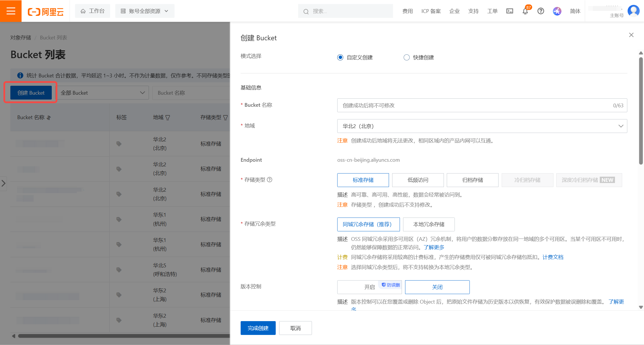This screenshot has width=644, height=345.
Task: Click the Bucket list horizontal scrollbar
Action: (x=124, y=336)
